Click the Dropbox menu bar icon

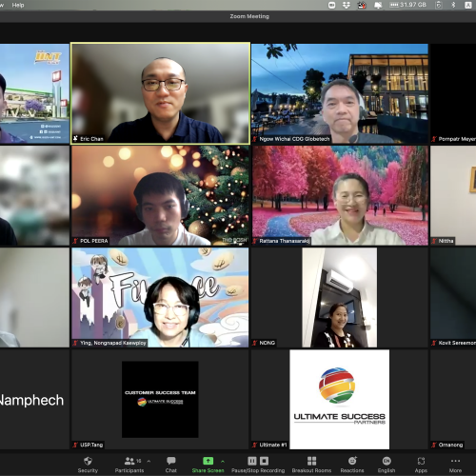347,5
